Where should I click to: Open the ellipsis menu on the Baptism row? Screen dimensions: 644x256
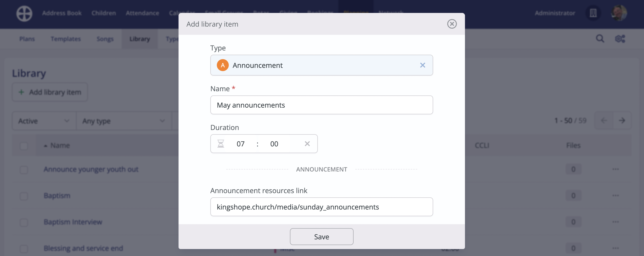point(615,196)
